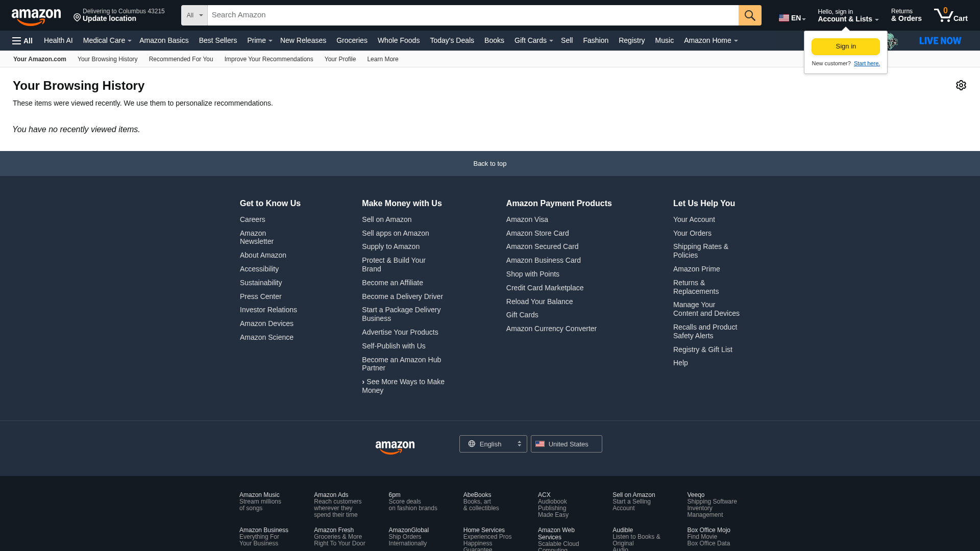Click See More Ways to Make Money
Image resolution: width=980 pixels, height=551 pixels.
[x=403, y=386]
